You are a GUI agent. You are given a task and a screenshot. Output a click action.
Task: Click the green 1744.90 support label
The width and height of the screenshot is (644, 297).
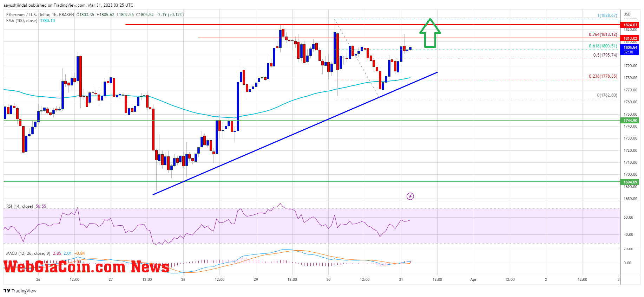click(630, 121)
